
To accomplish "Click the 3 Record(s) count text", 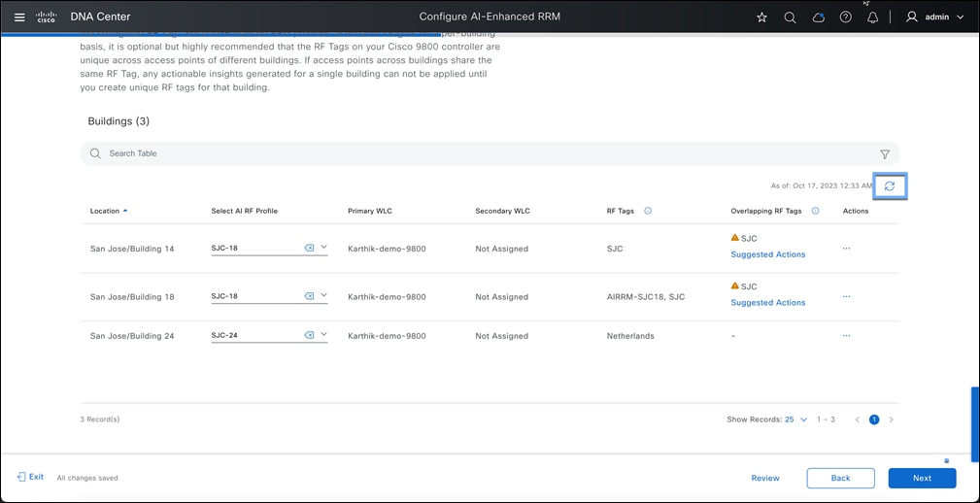I will (100, 419).
